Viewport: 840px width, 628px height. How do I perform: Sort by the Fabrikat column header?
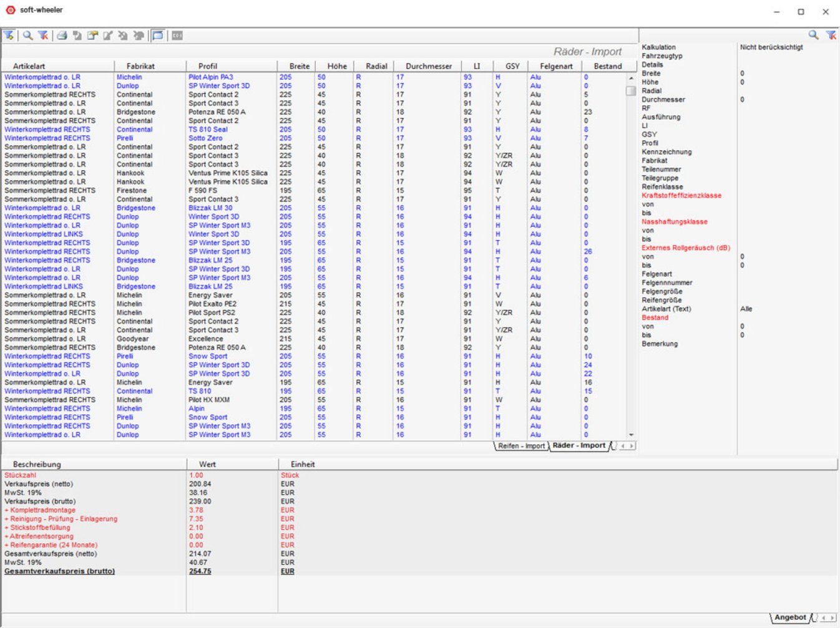[150, 66]
